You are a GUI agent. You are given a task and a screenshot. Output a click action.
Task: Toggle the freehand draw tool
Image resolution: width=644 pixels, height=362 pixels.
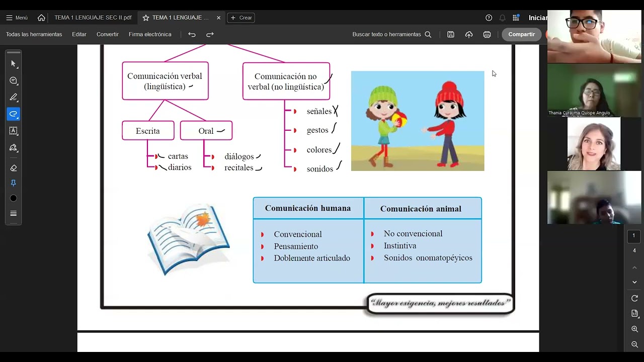(14, 114)
